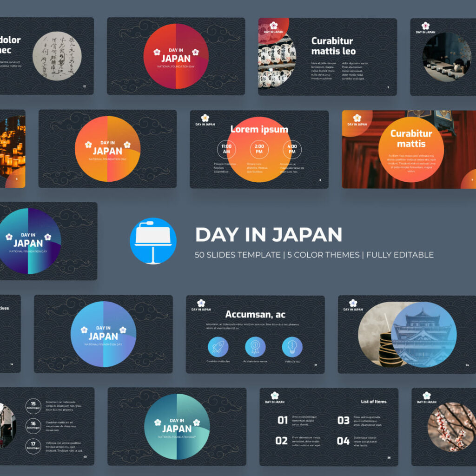Select list item 04 on the List of Items slide

click(x=344, y=441)
